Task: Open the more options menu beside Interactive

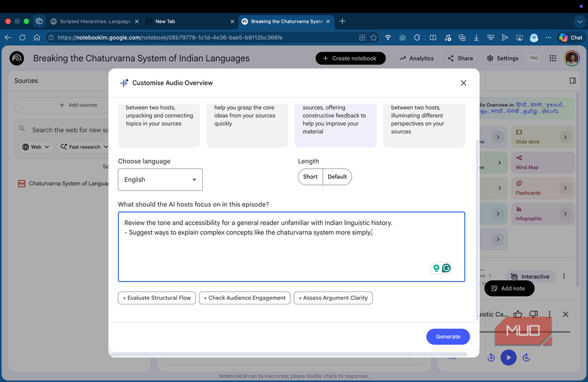Action: click(564, 276)
